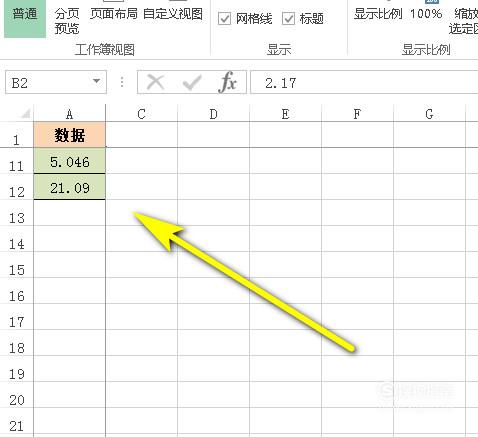The image size is (478, 437).
Task: Switch to 页面布局 view
Action: click(114, 14)
